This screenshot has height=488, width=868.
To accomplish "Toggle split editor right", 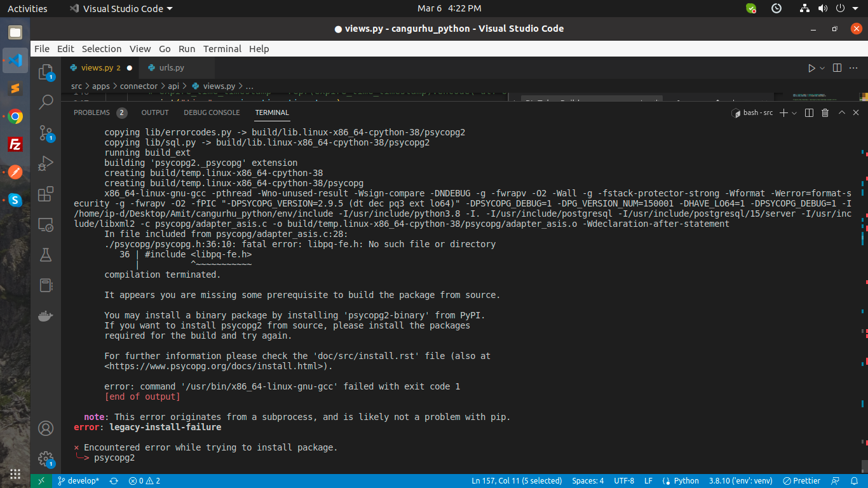I will point(837,68).
